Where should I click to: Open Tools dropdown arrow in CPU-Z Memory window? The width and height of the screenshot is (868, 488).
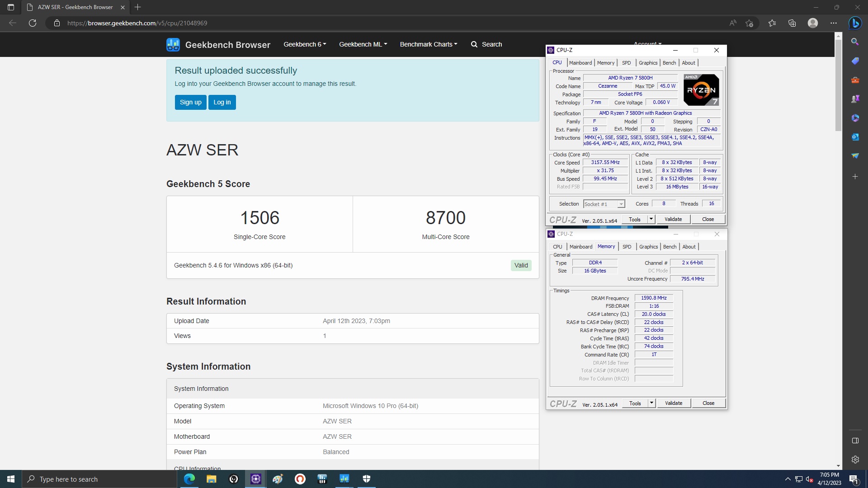point(651,403)
